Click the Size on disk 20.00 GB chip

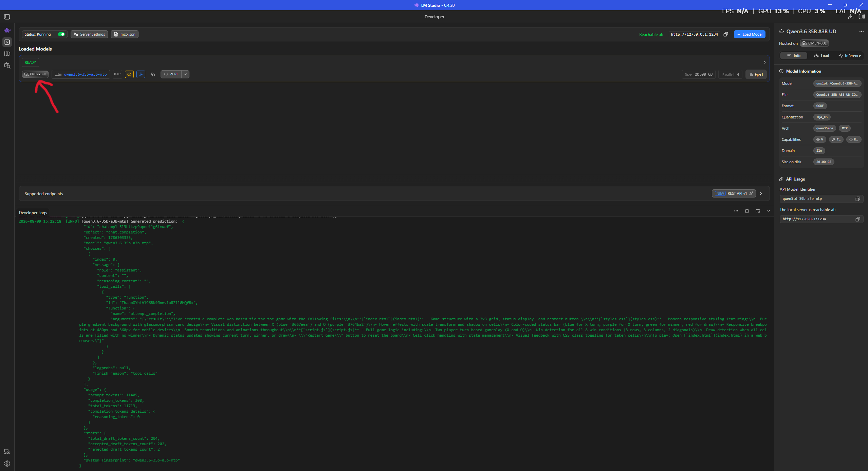[x=824, y=162]
